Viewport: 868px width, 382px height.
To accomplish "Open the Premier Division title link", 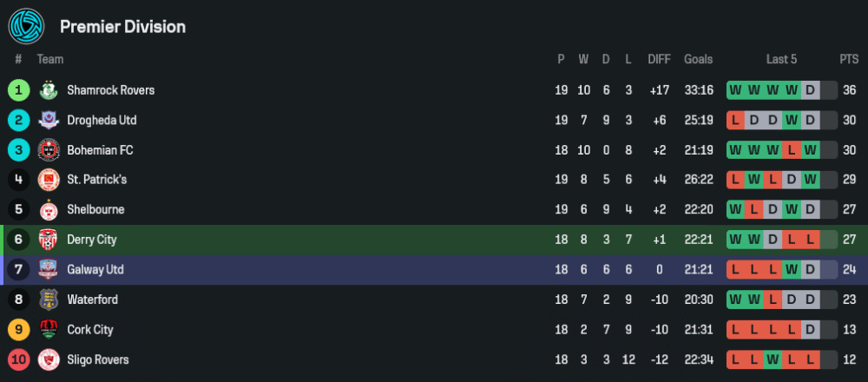I will pyautogui.click(x=122, y=27).
